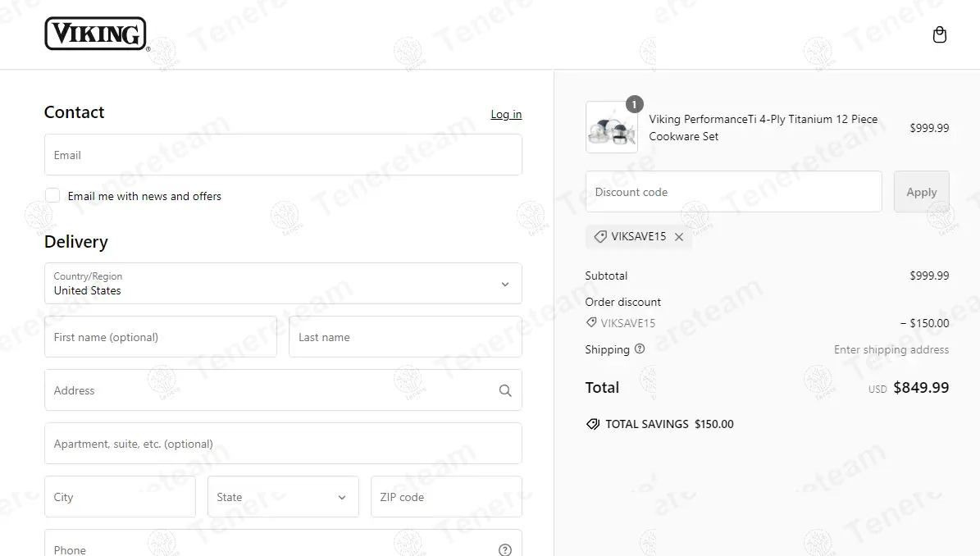Click the Log in link
This screenshot has width=980, height=556.
pyautogui.click(x=506, y=114)
